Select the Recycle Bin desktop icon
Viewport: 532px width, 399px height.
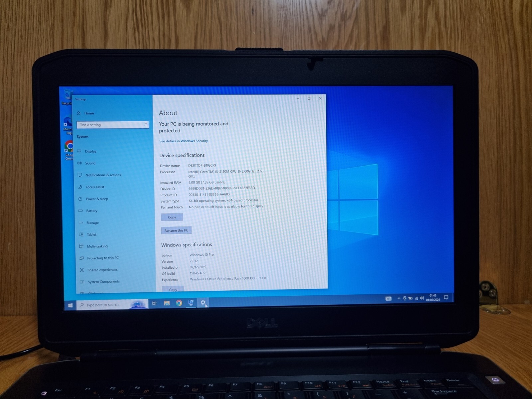coord(67,97)
